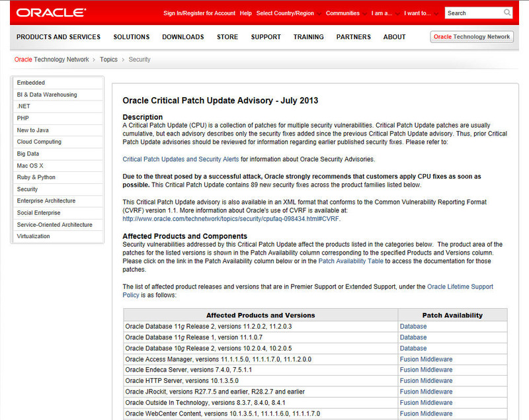Go to the Support menu

tap(266, 37)
